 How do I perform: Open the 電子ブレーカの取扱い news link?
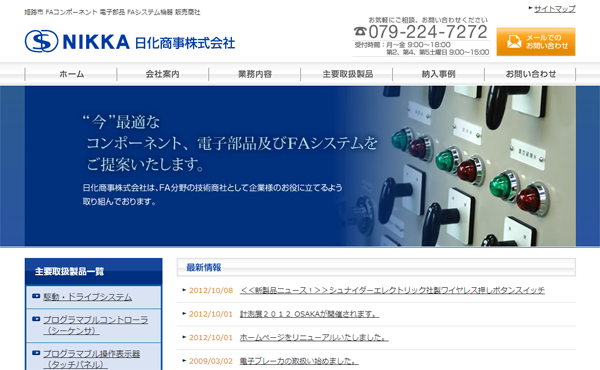tap(299, 361)
